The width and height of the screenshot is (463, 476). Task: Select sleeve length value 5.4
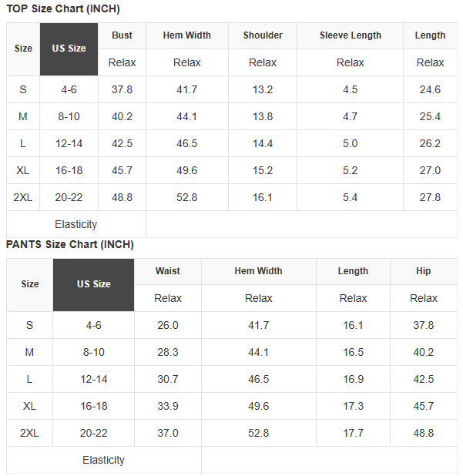coord(350,197)
